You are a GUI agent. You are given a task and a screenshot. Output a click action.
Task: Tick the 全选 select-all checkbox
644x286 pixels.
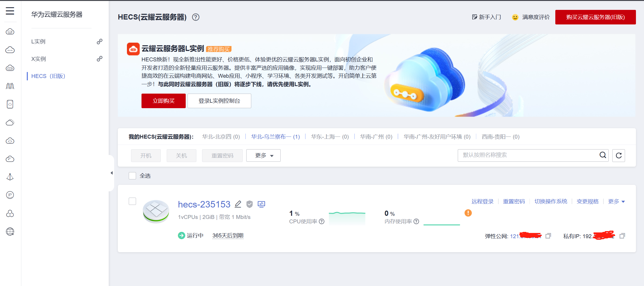[x=132, y=176]
